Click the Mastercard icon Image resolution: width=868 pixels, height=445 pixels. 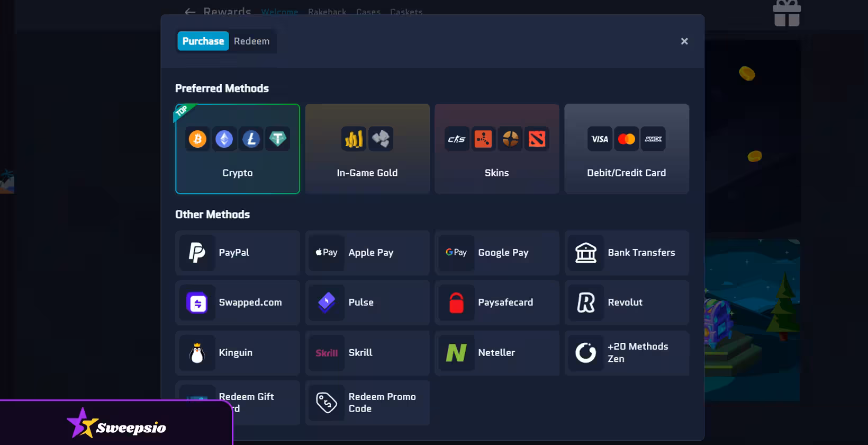(627, 139)
